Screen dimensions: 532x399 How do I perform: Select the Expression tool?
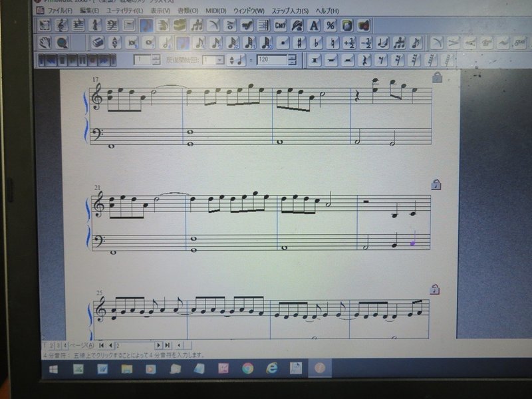tap(247, 25)
